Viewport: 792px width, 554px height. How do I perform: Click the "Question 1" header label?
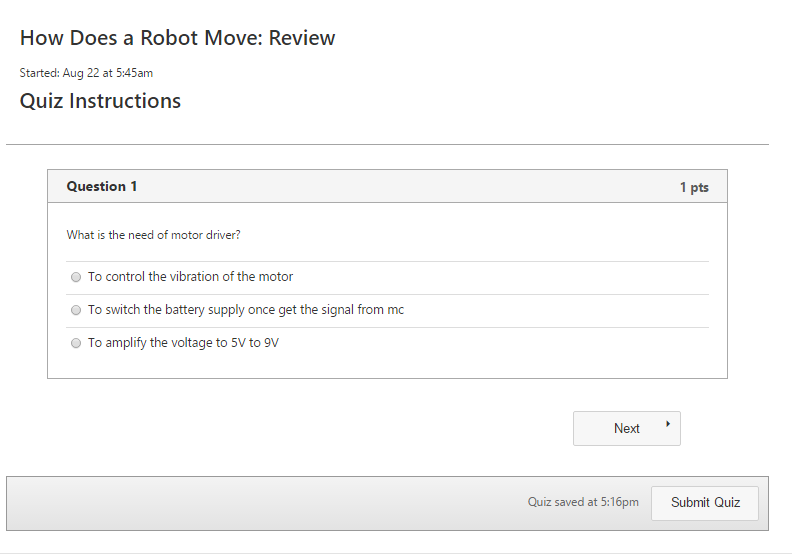[102, 186]
